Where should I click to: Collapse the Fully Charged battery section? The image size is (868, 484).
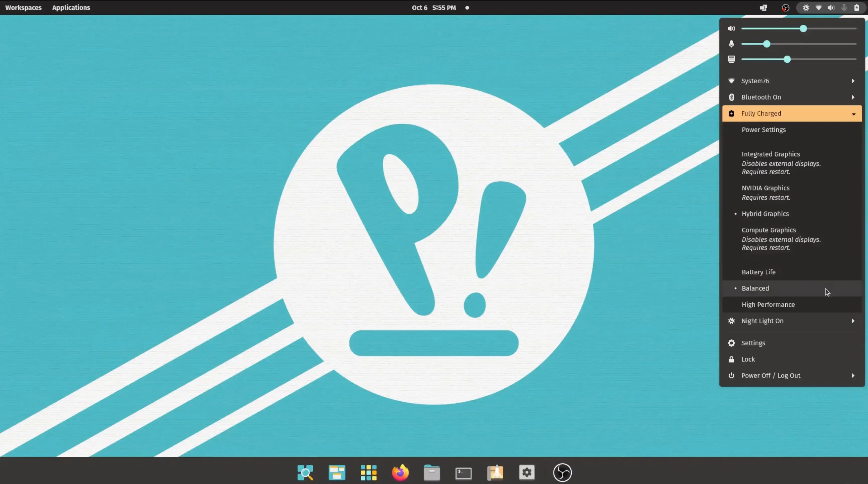792,113
